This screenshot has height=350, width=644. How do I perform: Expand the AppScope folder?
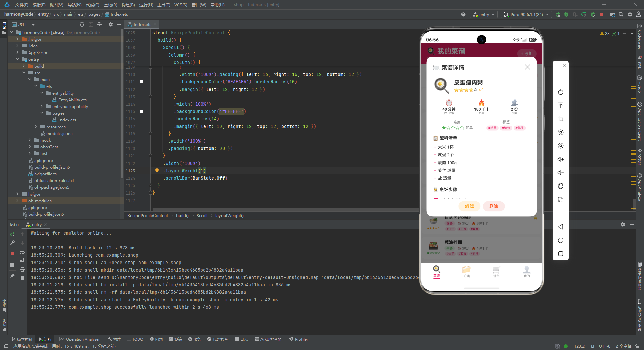click(17, 53)
